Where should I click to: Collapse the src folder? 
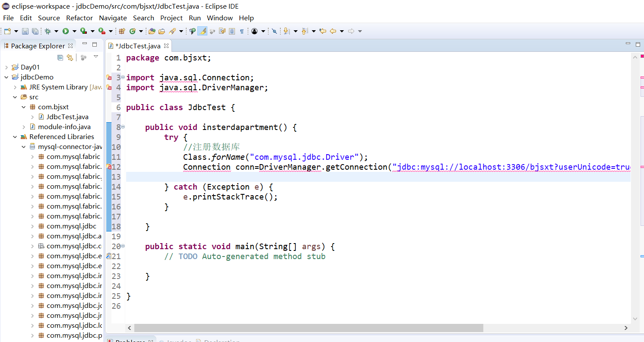point(15,97)
